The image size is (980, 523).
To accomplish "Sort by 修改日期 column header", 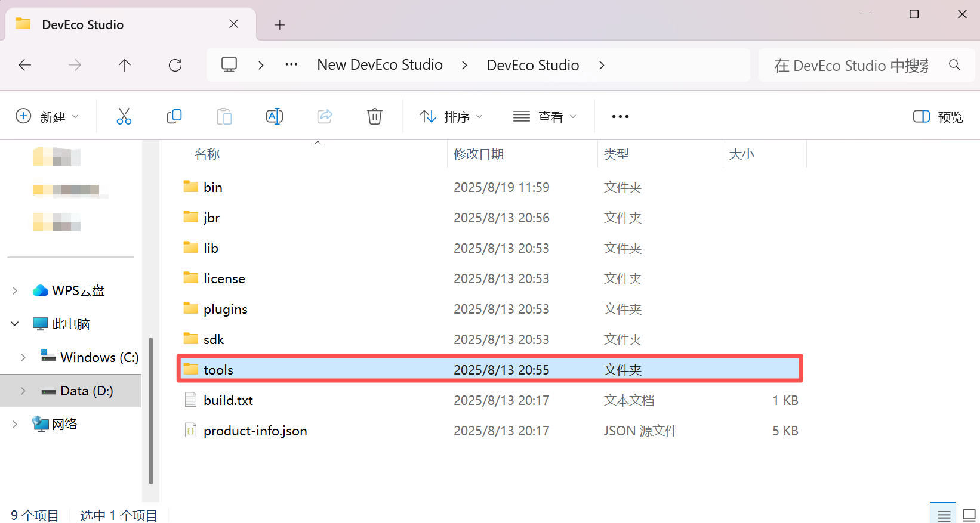I will (x=479, y=154).
